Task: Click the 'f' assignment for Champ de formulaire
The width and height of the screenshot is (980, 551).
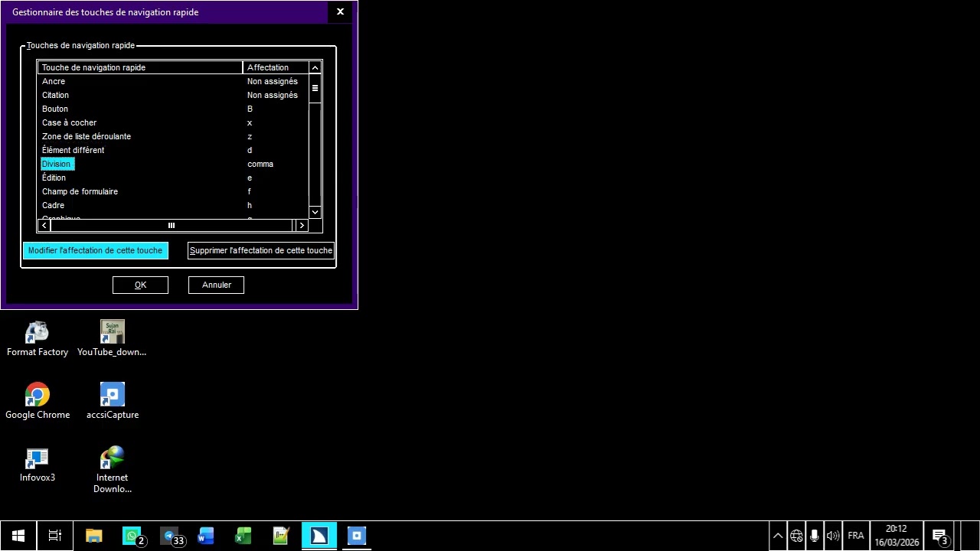Action: pyautogui.click(x=249, y=191)
